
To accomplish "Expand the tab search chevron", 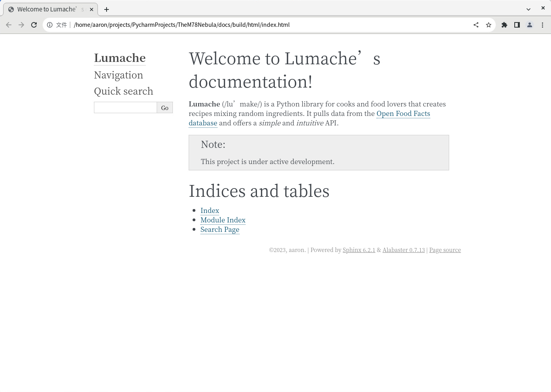I will coord(529,9).
